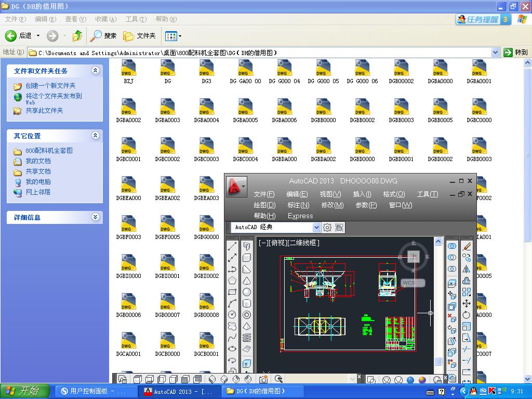Click the My Workspace icon
Viewport: 532px width, 399px height.
coord(339,228)
